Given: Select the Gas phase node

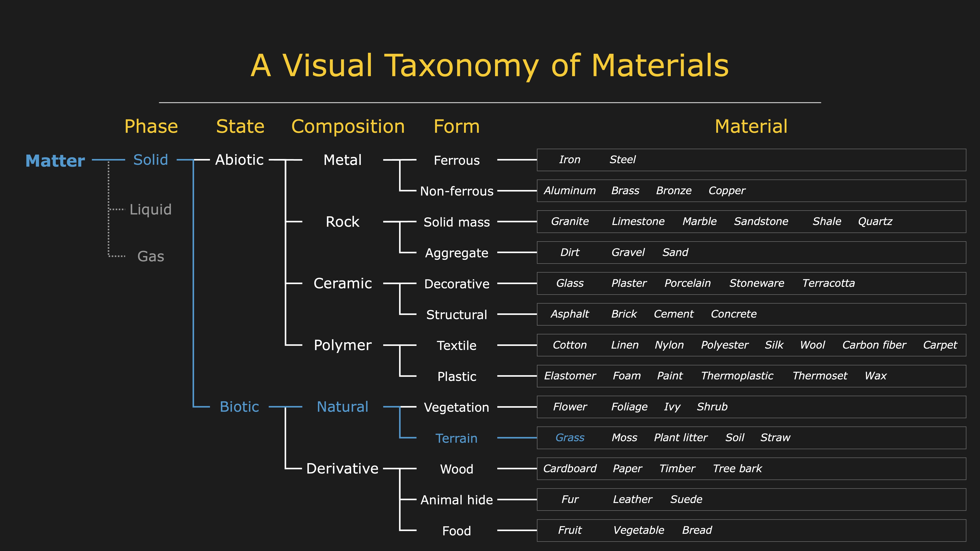Looking at the screenshot, I should point(151,256).
